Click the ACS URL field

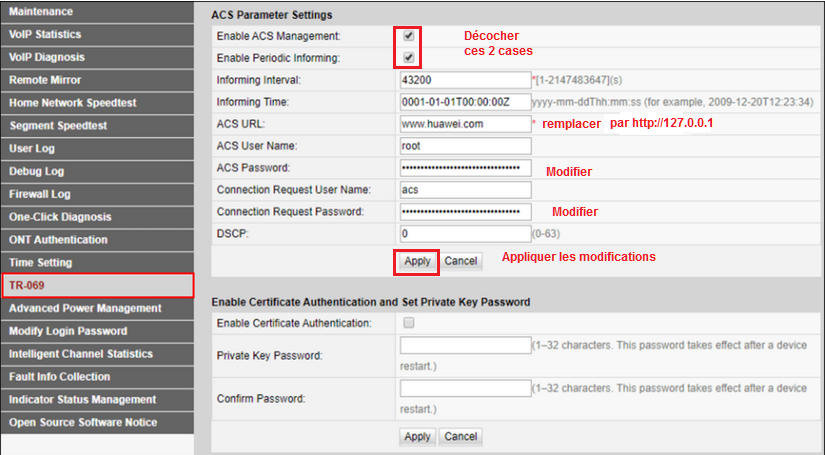click(x=464, y=124)
